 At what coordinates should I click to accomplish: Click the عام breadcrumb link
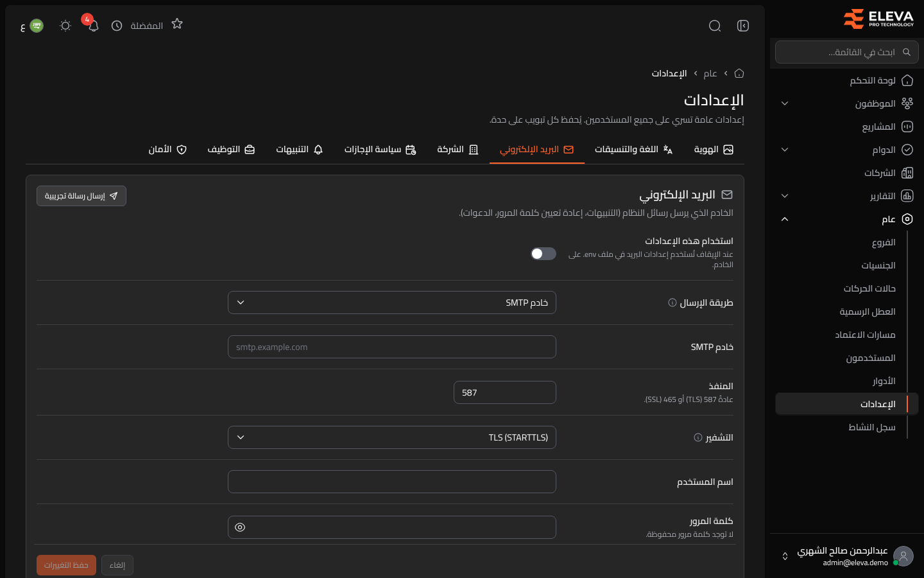pos(710,73)
